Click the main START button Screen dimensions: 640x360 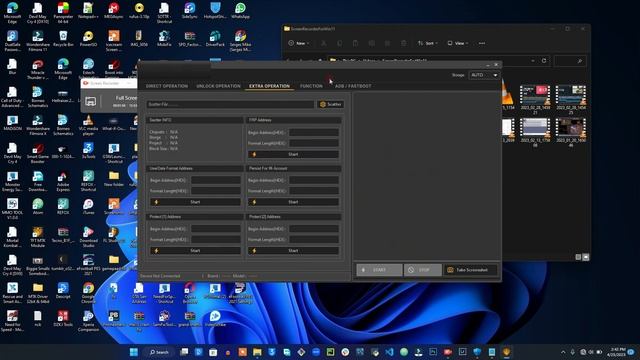(379, 270)
